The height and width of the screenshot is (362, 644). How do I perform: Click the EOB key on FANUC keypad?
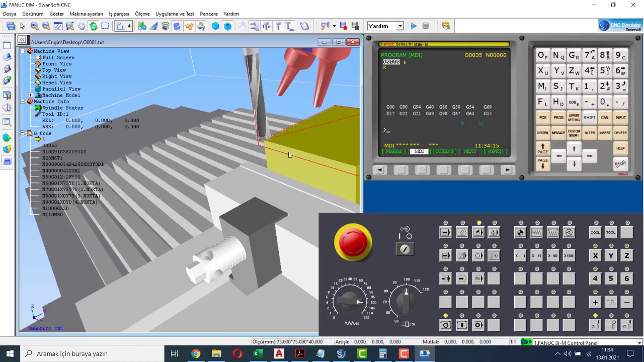tap(574, 102)
